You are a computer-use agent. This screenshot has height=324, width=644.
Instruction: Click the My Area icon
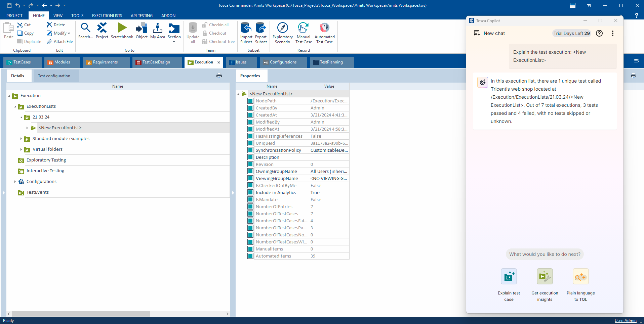158,28
